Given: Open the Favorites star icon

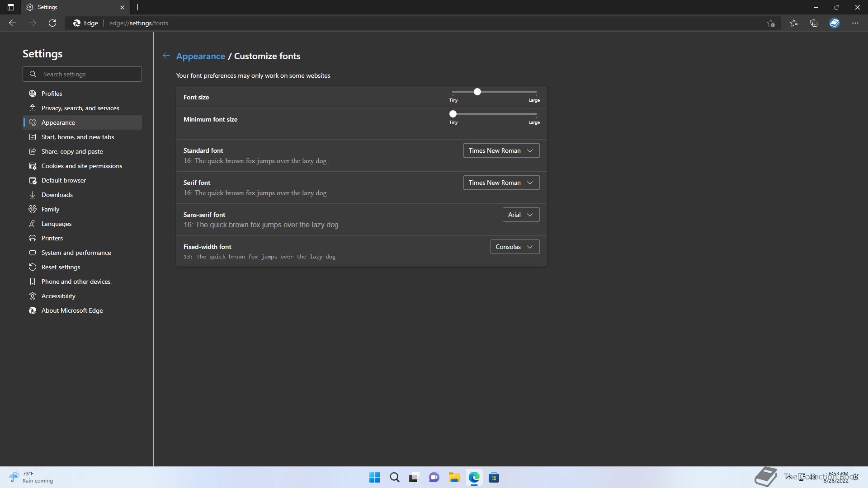Looking at the screenshot, I should (794, 23).
